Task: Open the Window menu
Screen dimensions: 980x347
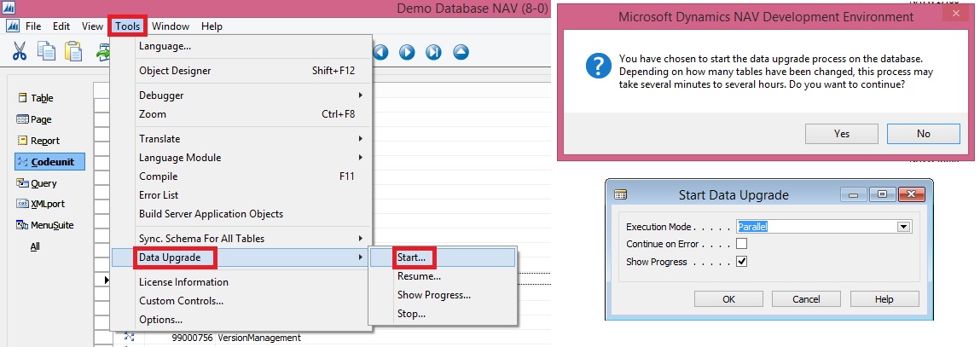Action: [x=171, y=26]
